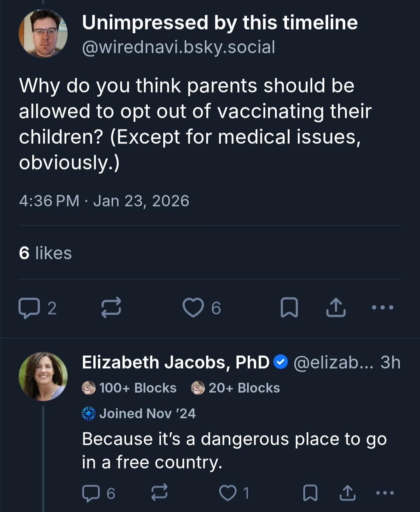Bookmark the main vaccination post
Viewport: 420px width, 512px height.
click(x=289, y=308)
